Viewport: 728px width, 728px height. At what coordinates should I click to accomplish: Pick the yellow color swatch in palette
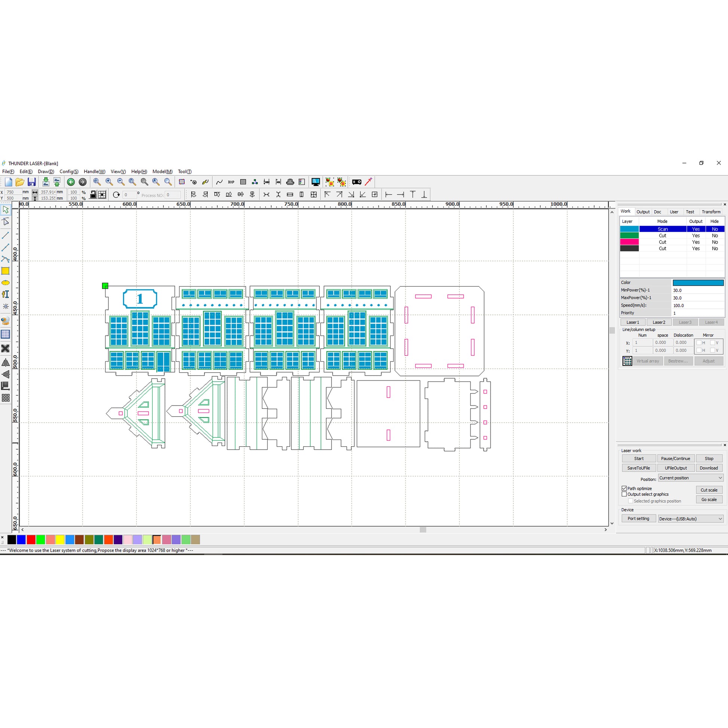click(x=60, y=539)
